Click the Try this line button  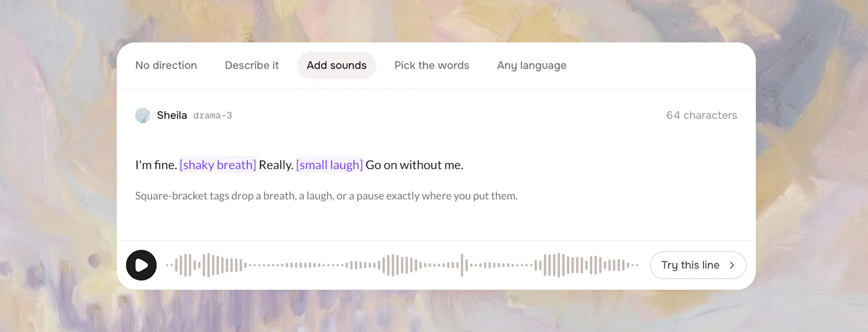(698, 265)
